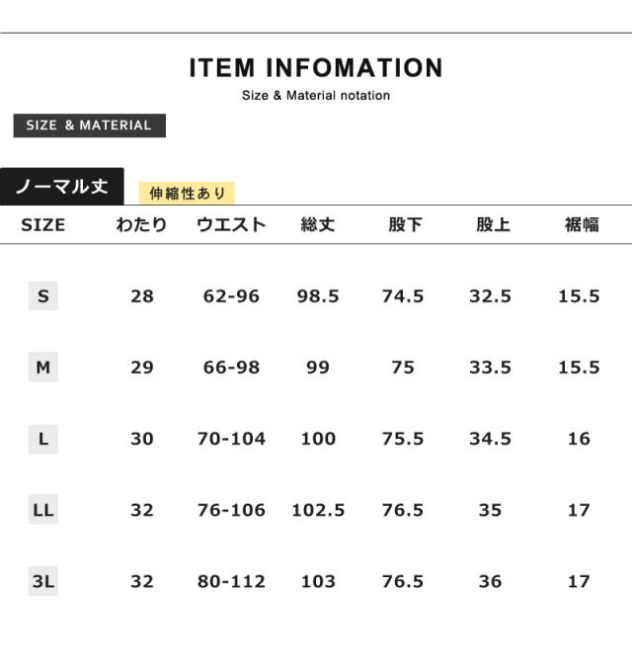Click the ウエスト column header
The height and width of the screenshot is (672, 632).
(x=231, y=224)
